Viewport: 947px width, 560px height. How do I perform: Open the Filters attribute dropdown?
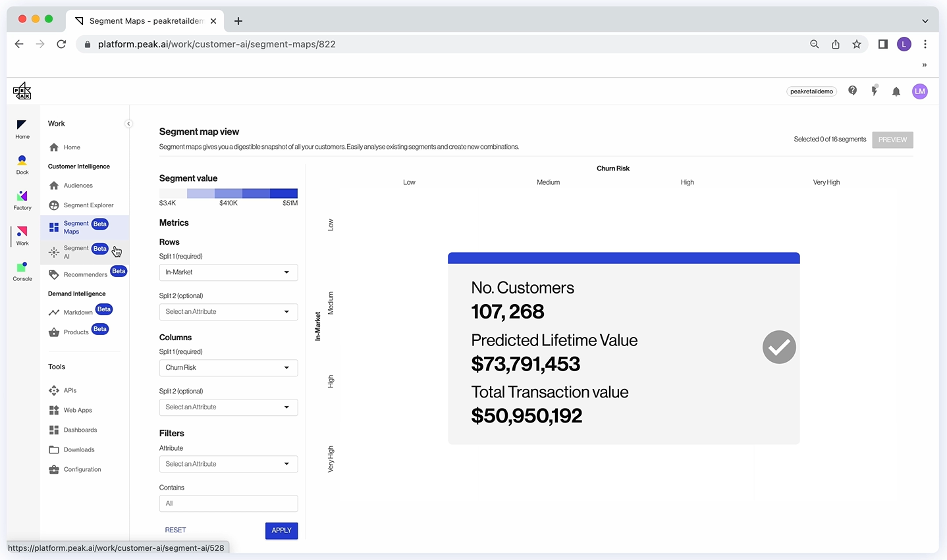(x=228, y=463)
